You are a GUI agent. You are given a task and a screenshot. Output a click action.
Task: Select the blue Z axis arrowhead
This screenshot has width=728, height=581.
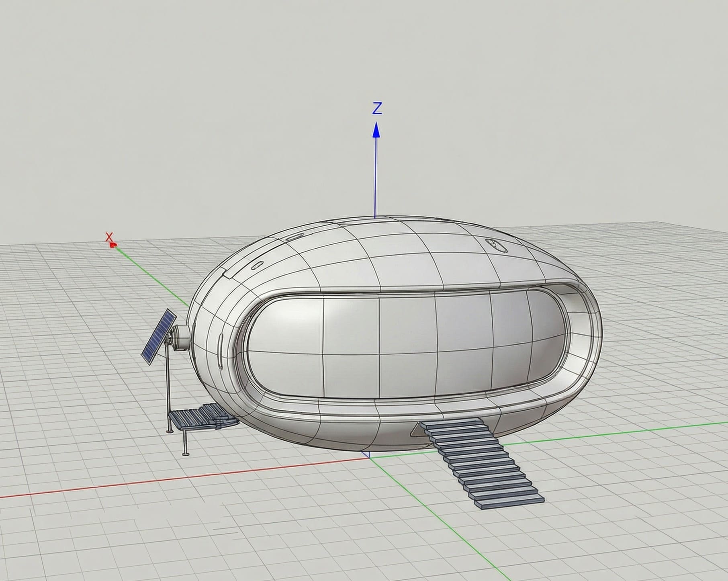point(376,130)
